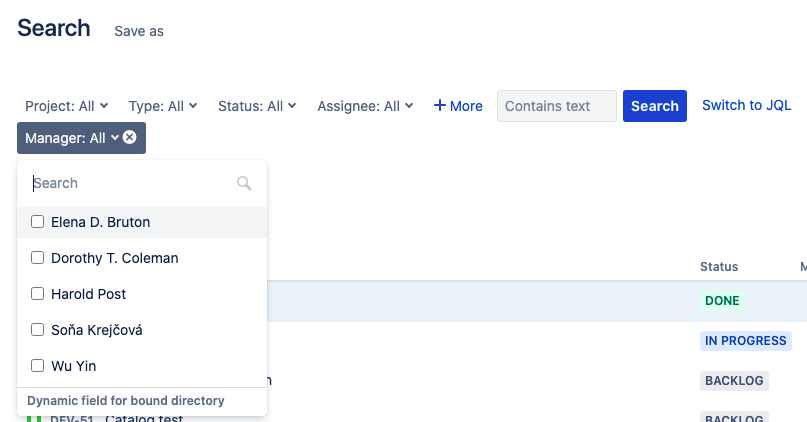Select the Harold Post checkbox

tap(38, 294)
